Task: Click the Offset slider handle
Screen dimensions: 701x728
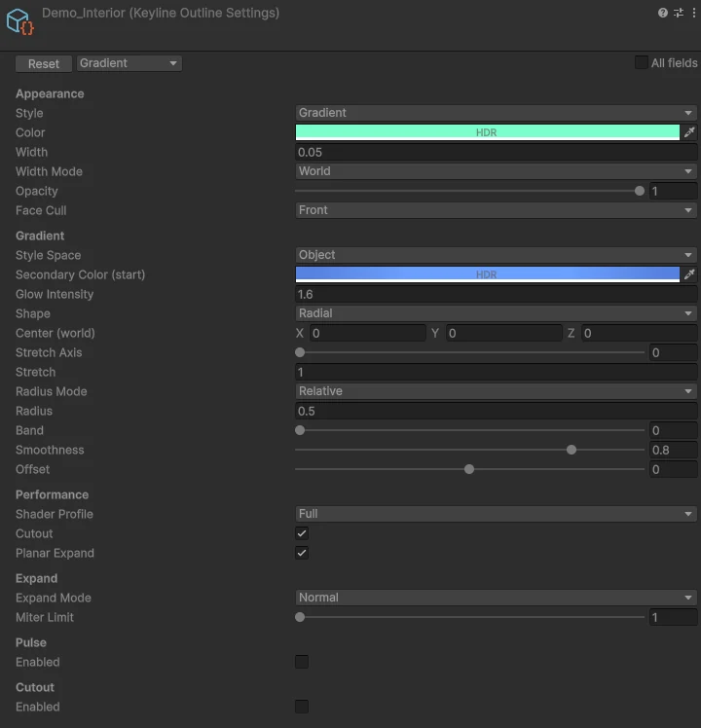Action: click(x=469, y=469)
